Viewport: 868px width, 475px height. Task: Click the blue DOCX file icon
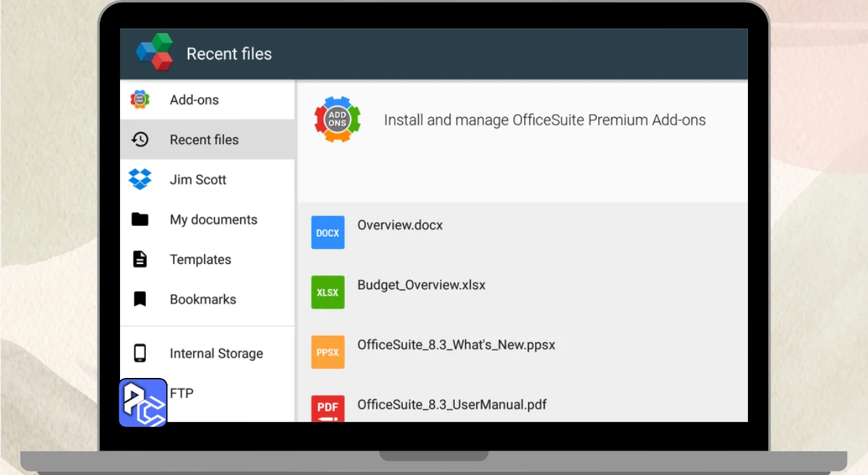328,232
